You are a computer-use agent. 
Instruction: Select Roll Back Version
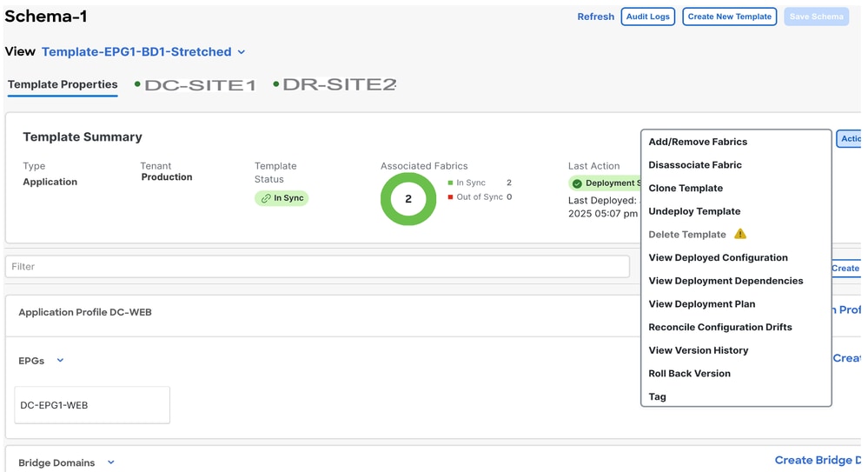click(689, 374)
